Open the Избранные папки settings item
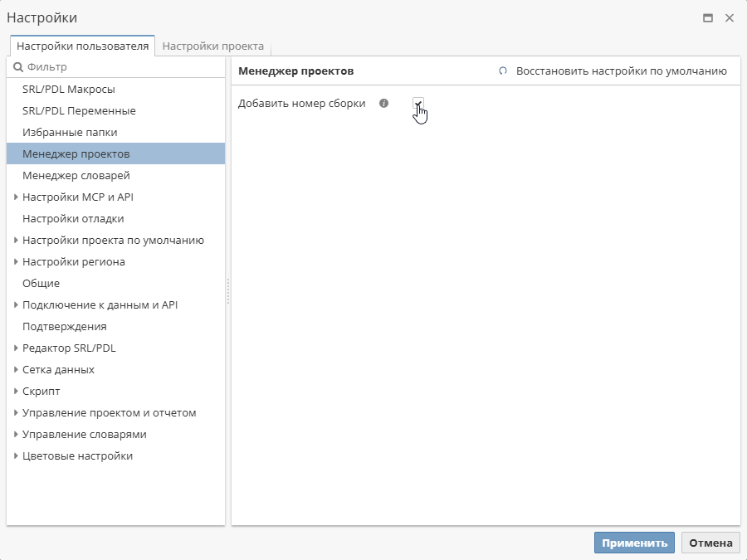The image size is (747, 560). coord(70,133)
